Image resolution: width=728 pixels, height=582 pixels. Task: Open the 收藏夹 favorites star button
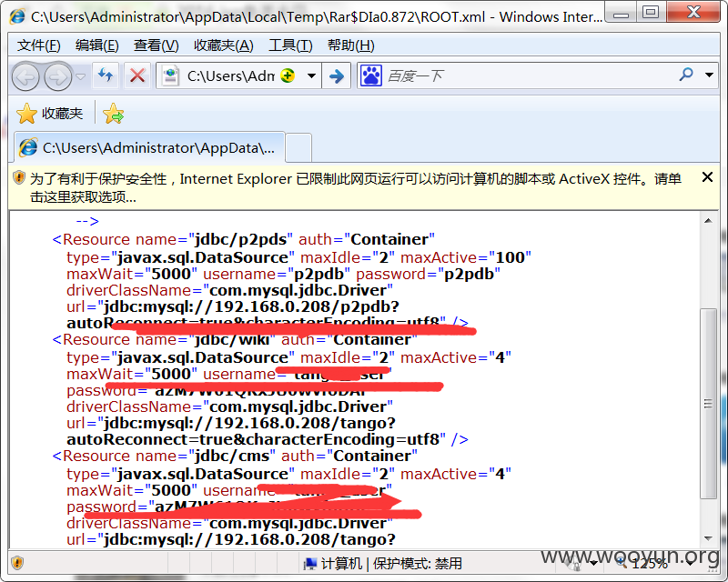click(x=50, y=114)
